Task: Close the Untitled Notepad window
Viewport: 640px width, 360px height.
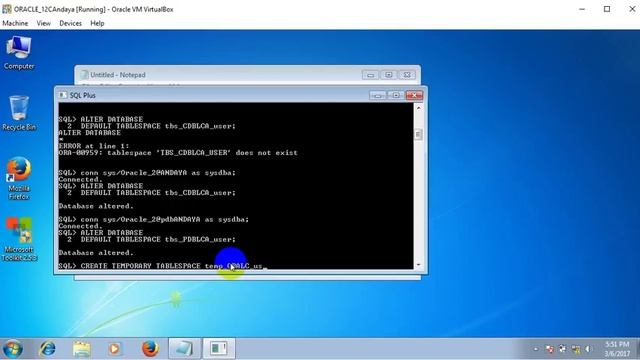Action: tap(407, 75)
